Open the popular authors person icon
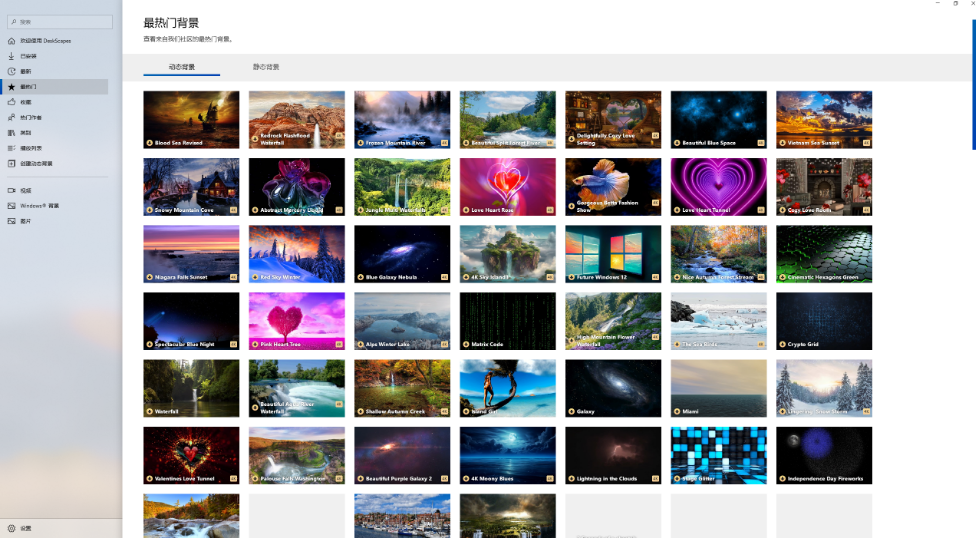Viewport: 976px width, 540px height. [x=12, y=117]
